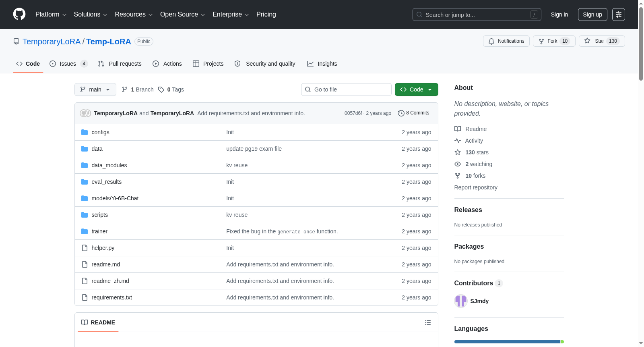
Task: Open the green Code dropdown button
Action: click(416, 89)
